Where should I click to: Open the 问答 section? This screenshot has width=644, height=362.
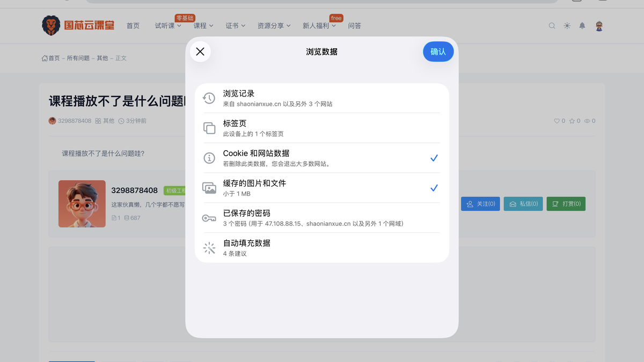[x=355, y=25]
